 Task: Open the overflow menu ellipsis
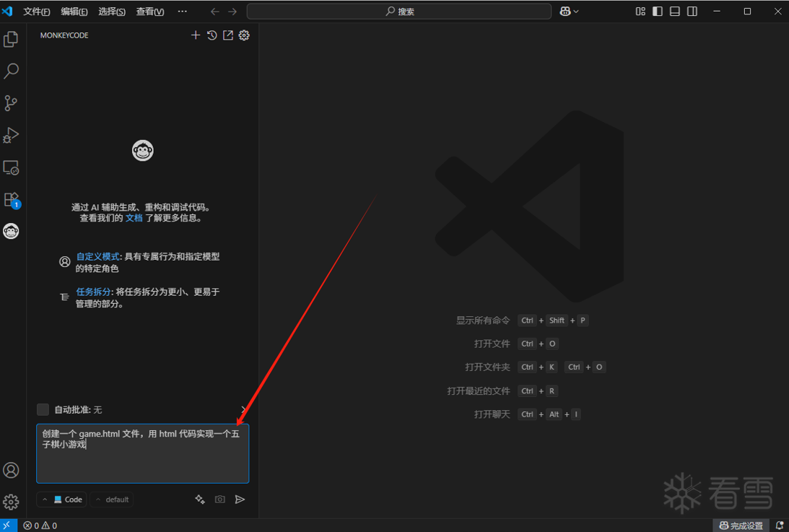tap(182, 12)
